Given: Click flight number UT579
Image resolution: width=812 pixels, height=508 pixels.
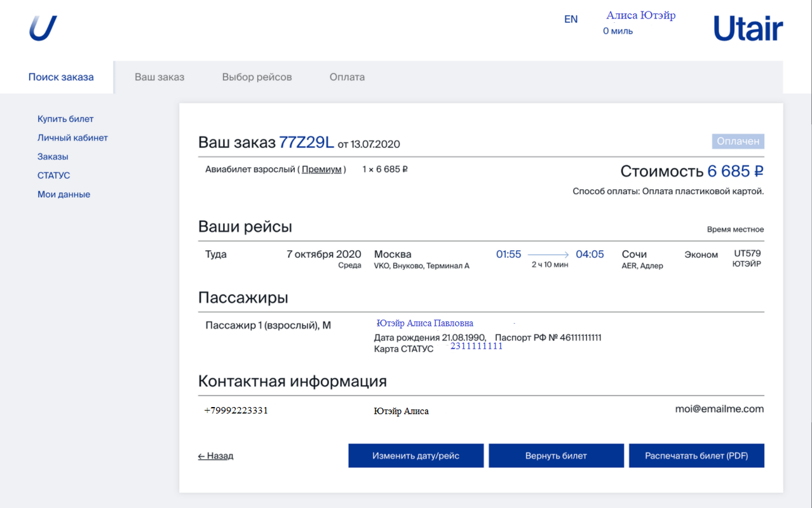Looking at the screenshot, I should coord(747,253).
